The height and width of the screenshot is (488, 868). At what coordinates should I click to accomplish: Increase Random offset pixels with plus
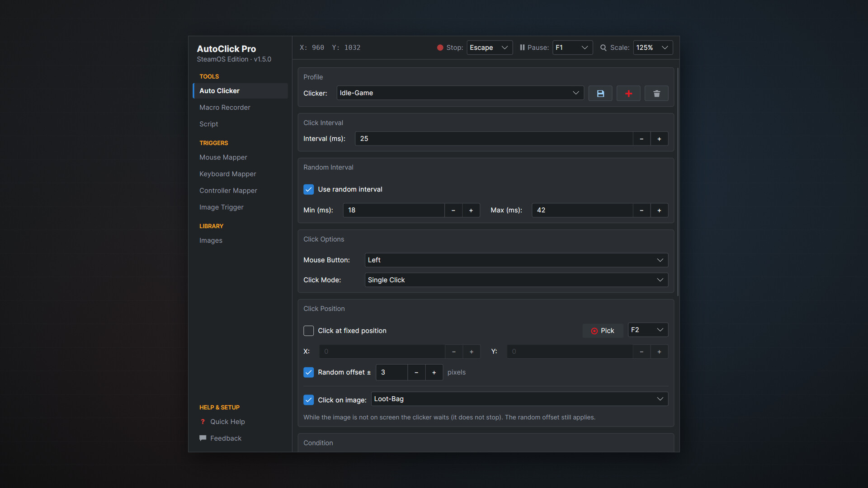tap(434, 372)
